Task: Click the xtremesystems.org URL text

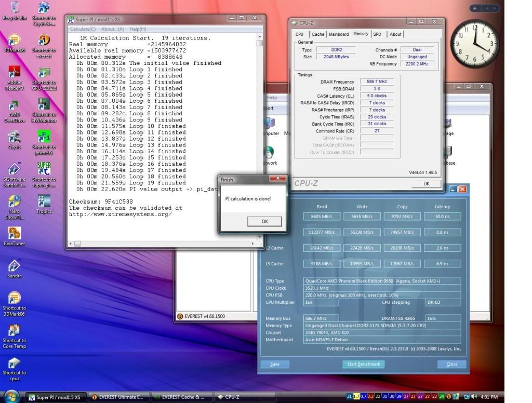Action: 121,214
